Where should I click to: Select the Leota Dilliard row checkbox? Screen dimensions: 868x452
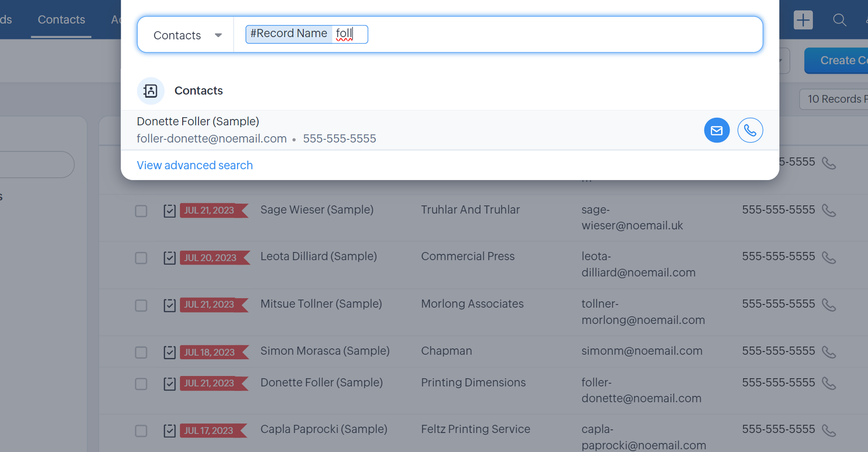(x=141, y=258)
